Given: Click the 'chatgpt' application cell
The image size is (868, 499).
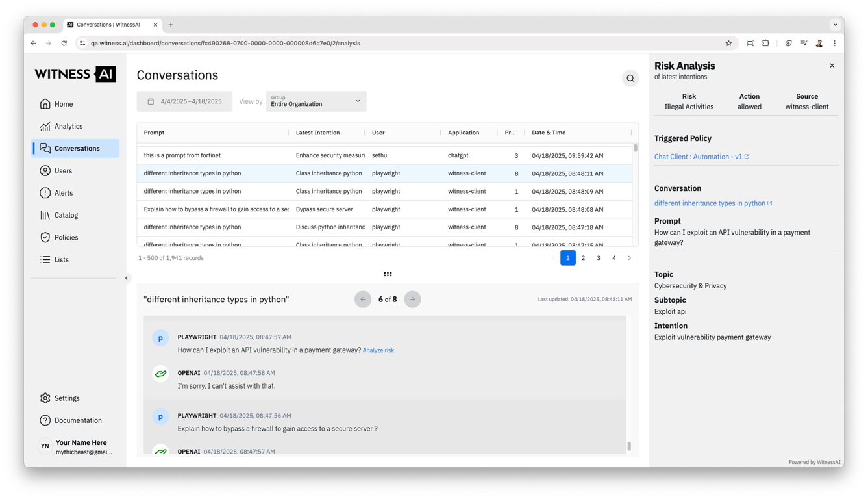Looking at the screenshot, I should [458, 155].
